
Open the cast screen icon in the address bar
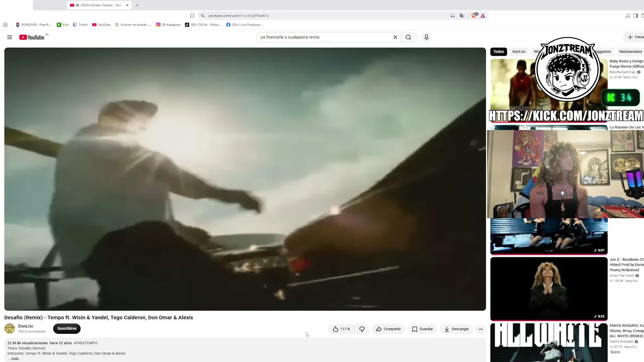pyautogui.click(x=453, y=16)
